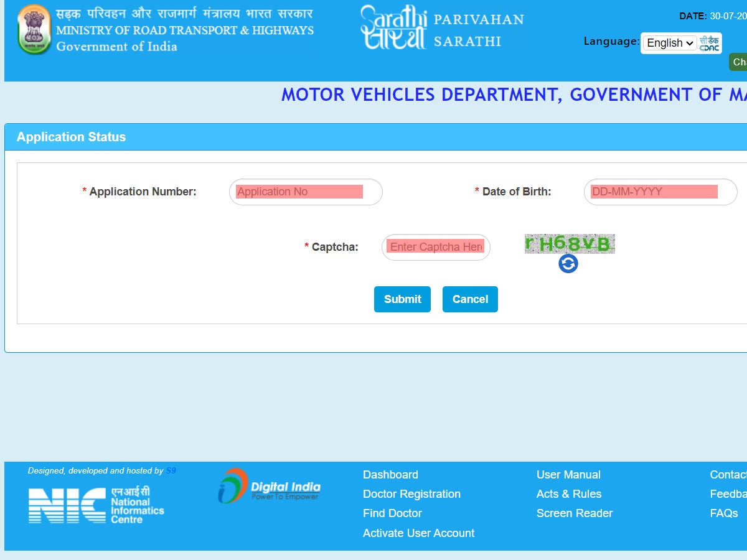
Task: Refresh the captcha image
Action: (567, 264)
